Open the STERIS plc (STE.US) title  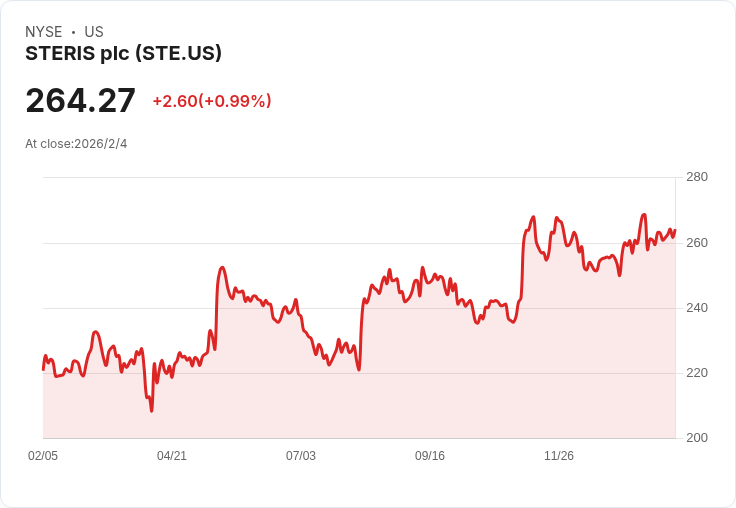[123, 53]
